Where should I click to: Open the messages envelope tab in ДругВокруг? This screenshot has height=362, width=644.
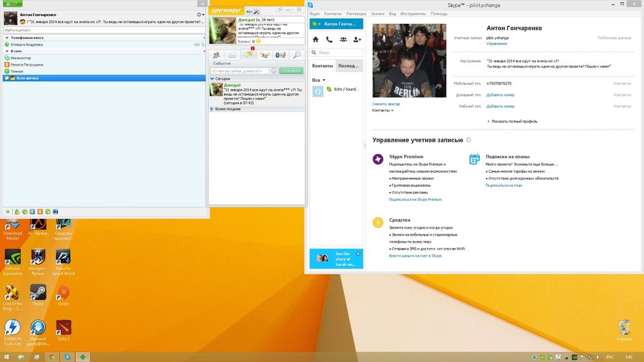pos(232,55)
